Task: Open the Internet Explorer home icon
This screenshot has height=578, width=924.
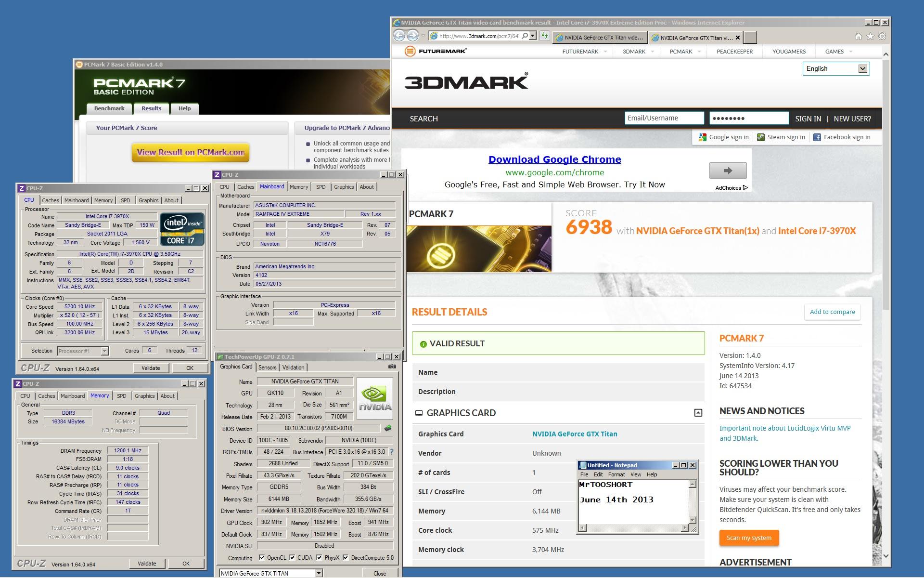Action: [858, 37]
